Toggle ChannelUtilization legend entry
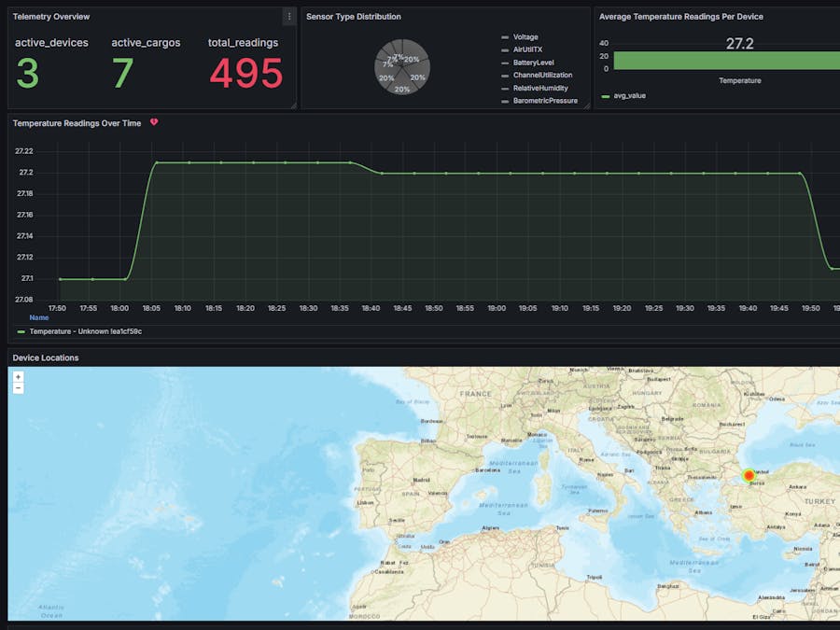 tap(542, 75)
